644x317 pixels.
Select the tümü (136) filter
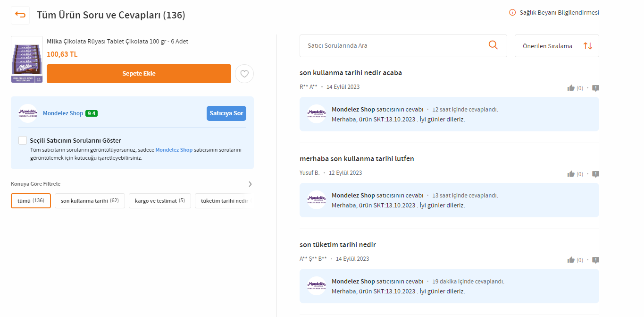tap(31, 201)
